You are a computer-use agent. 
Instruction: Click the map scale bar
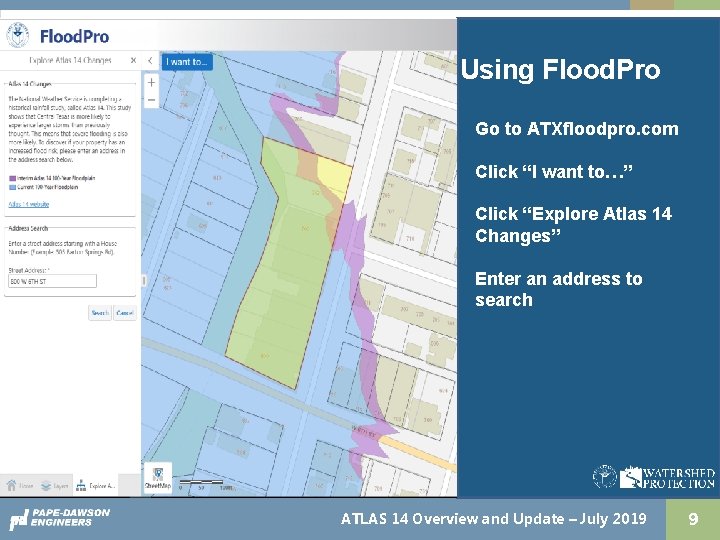tap(205, 484)
